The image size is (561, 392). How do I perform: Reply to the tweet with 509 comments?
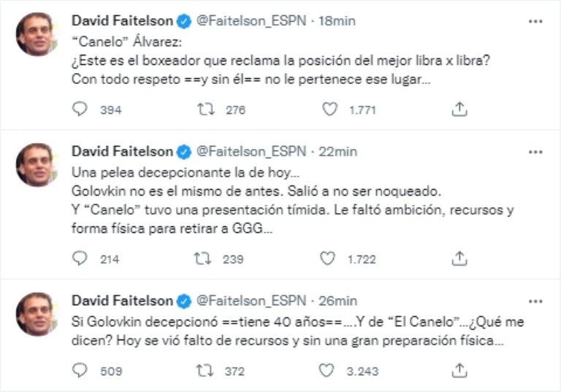(x=80, y=371)
